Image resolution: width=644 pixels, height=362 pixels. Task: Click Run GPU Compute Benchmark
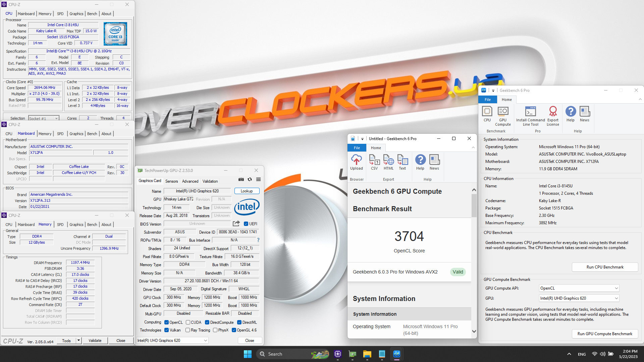point(605,334)
